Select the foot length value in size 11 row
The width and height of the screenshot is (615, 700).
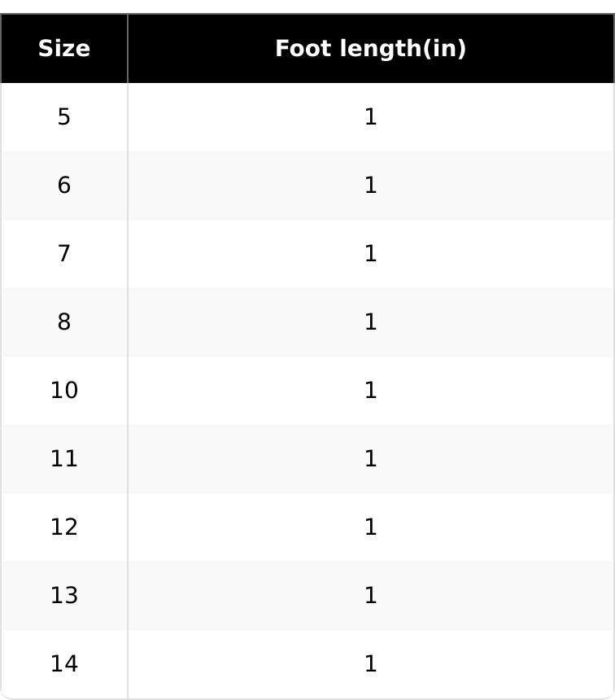tap(370, 459)
